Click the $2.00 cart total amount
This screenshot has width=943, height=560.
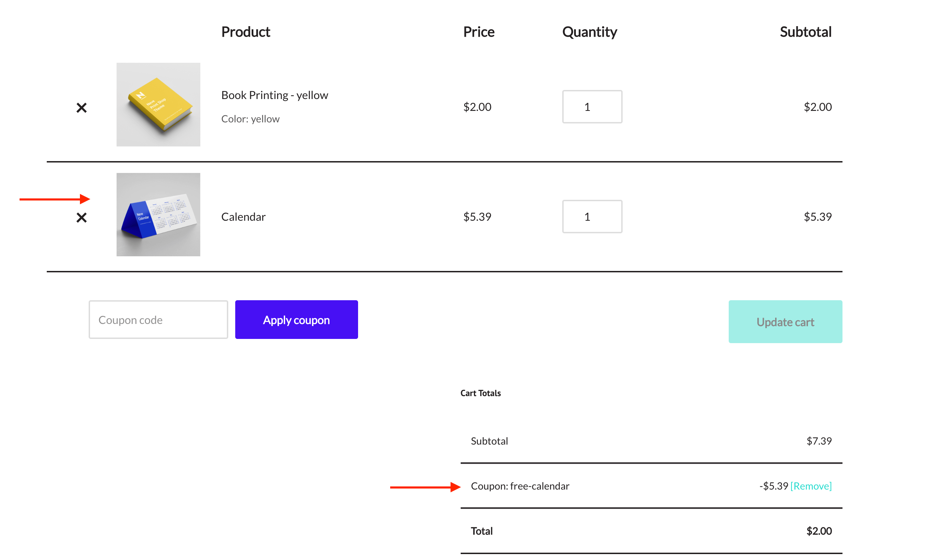(819, 531)
